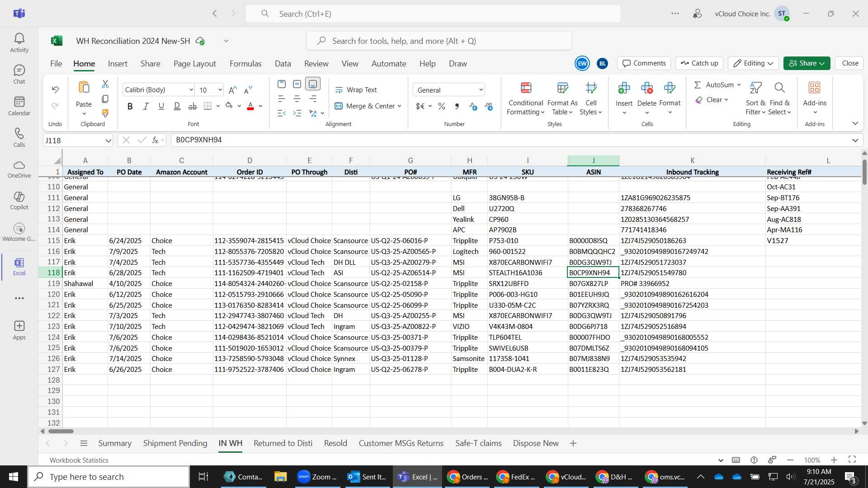The image size is (868, 488).
Task: Click the Catch up button
Action: tap(699, 63)
